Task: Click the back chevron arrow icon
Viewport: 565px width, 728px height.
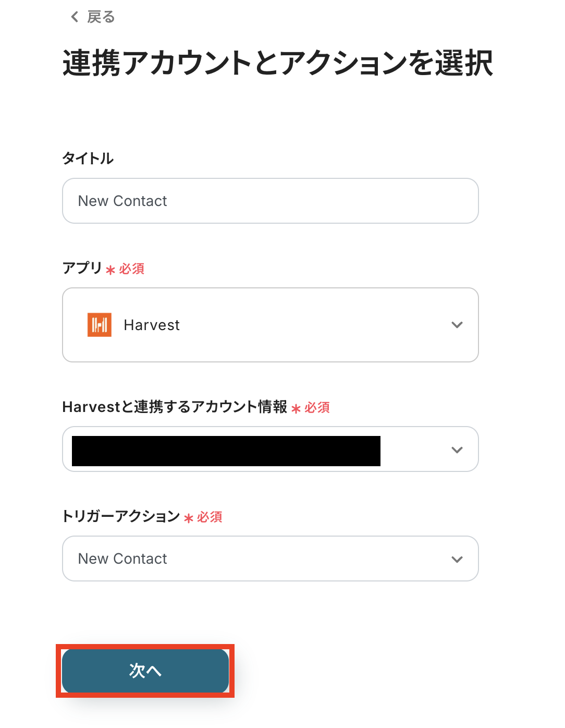Action: pos(75,17)
